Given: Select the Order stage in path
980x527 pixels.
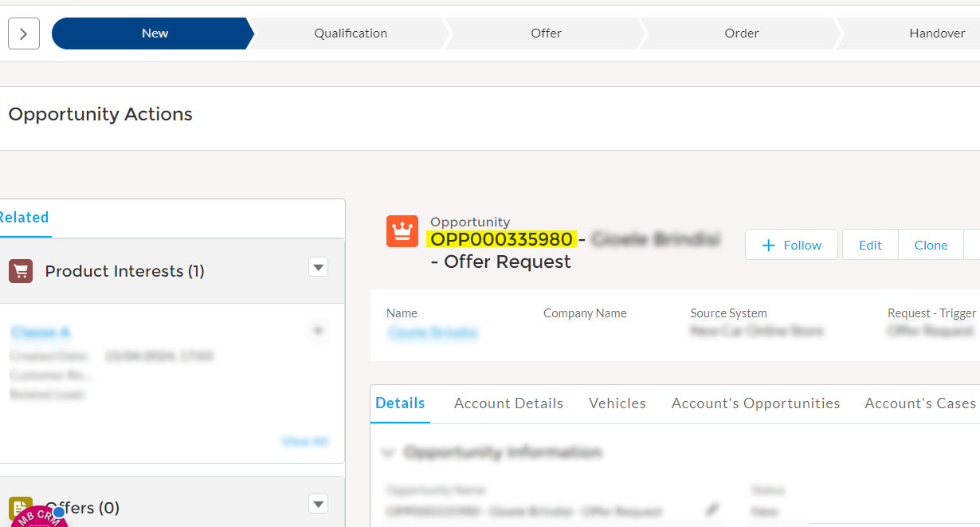Looking at the screenshot, I should click(x=741, y=33).
